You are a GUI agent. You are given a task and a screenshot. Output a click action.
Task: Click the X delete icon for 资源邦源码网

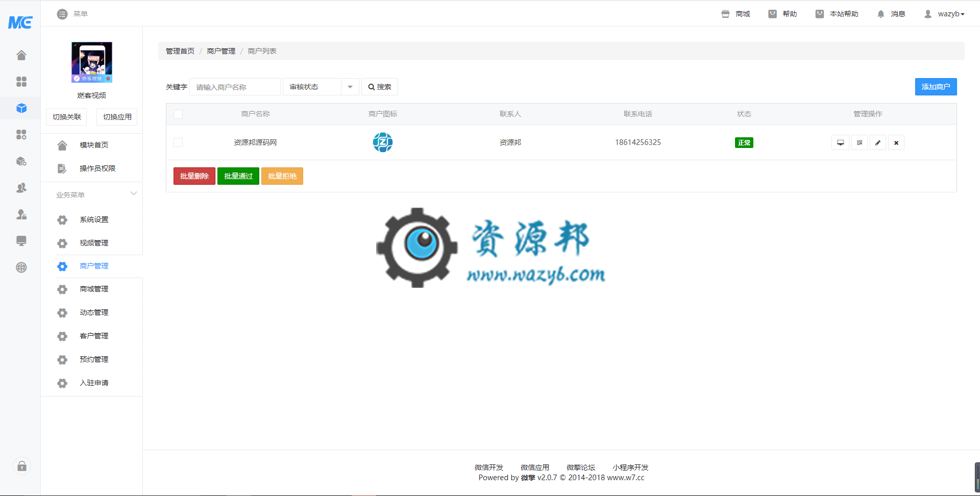[896, 143]
